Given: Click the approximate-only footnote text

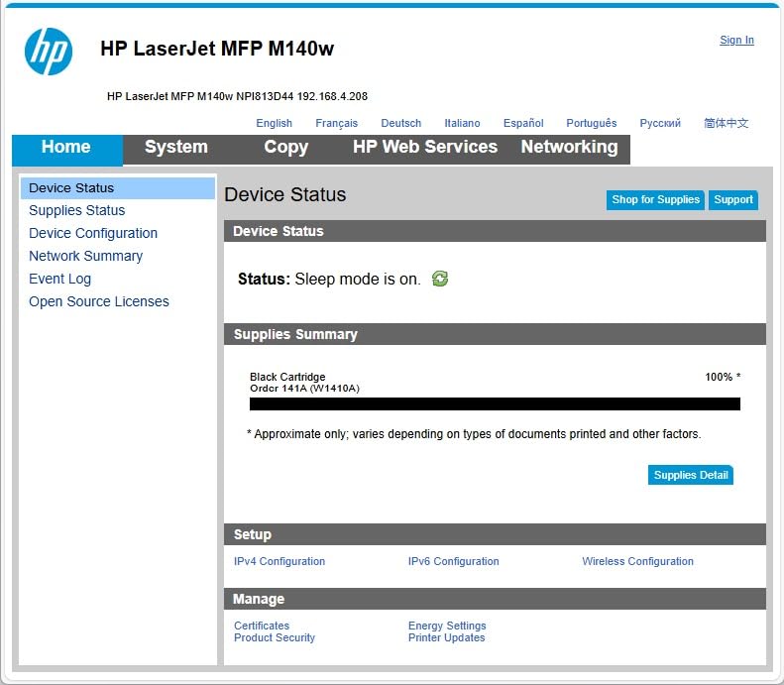Looking at the screenshot, I should pyautogui.click(x=474, y=434).
